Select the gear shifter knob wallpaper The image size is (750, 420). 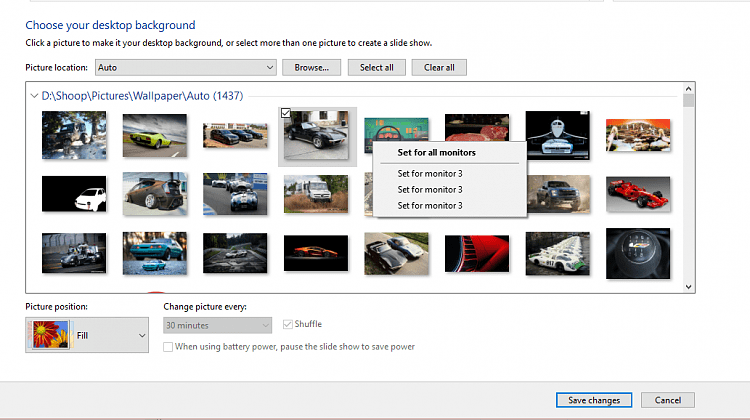point(637,253)
